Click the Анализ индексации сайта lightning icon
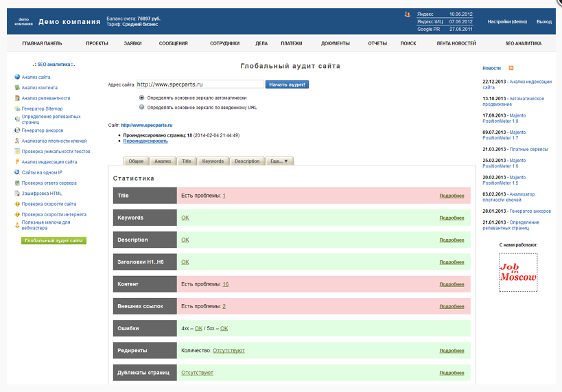Image resolution: width=562 pixels, height=392 pixels. pyautogui.click(x=17, y=162)
